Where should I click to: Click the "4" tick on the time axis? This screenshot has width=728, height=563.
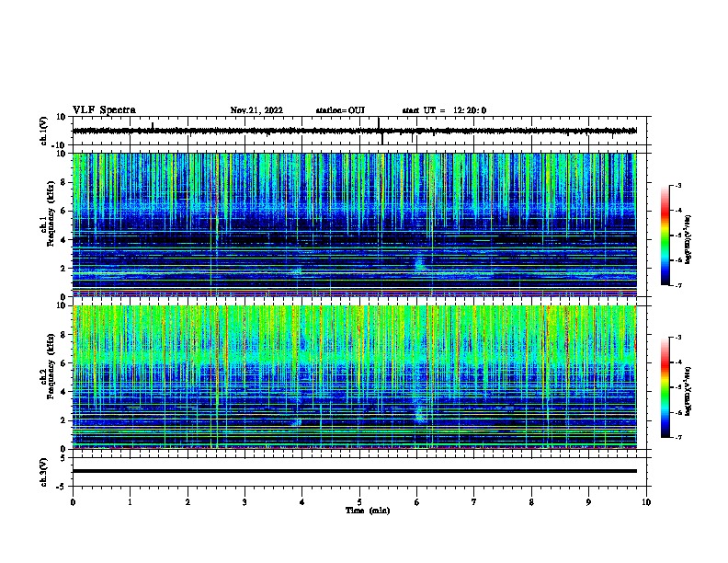[x=302, y=502]
